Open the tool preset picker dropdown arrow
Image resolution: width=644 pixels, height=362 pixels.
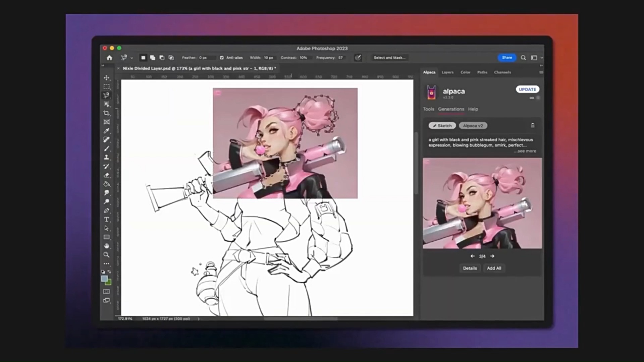[131, 58]
